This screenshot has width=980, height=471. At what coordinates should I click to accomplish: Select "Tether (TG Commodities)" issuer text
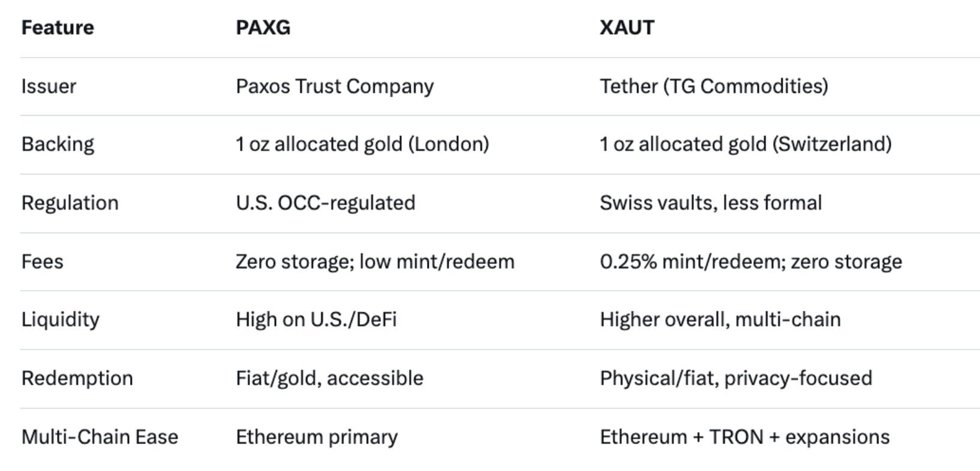coord(714,86)
